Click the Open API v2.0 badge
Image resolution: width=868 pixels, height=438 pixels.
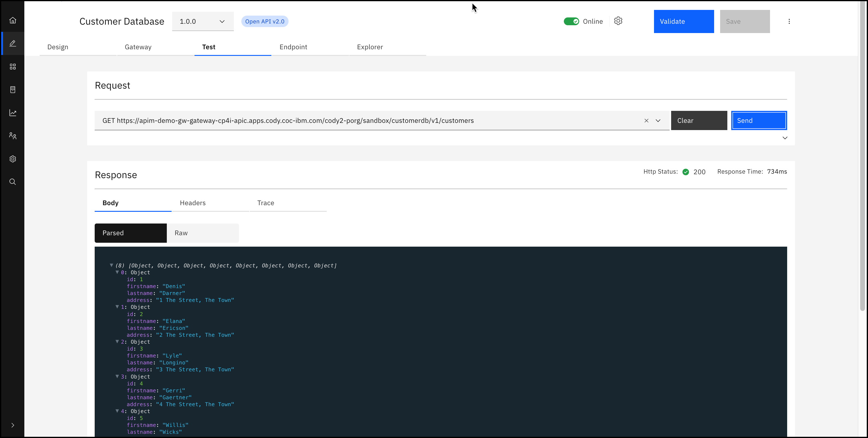pyautogui.click(x=264, y=21)
